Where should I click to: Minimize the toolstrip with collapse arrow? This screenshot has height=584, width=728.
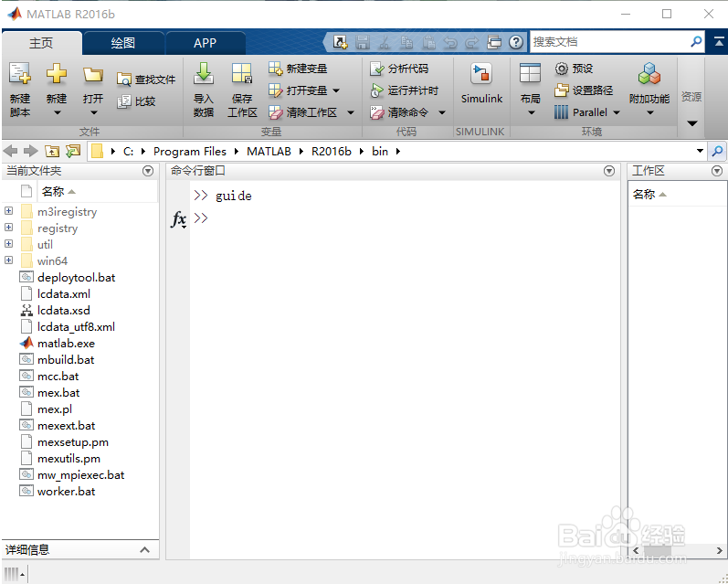tap(719, 42)
